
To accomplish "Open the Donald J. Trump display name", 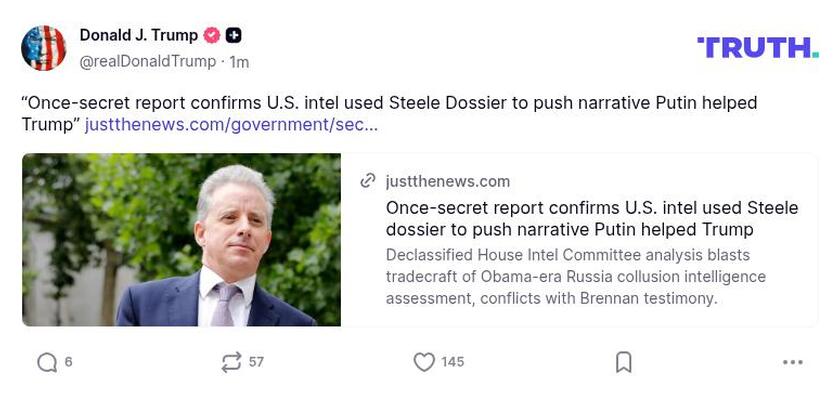I will tap(139, 35).
